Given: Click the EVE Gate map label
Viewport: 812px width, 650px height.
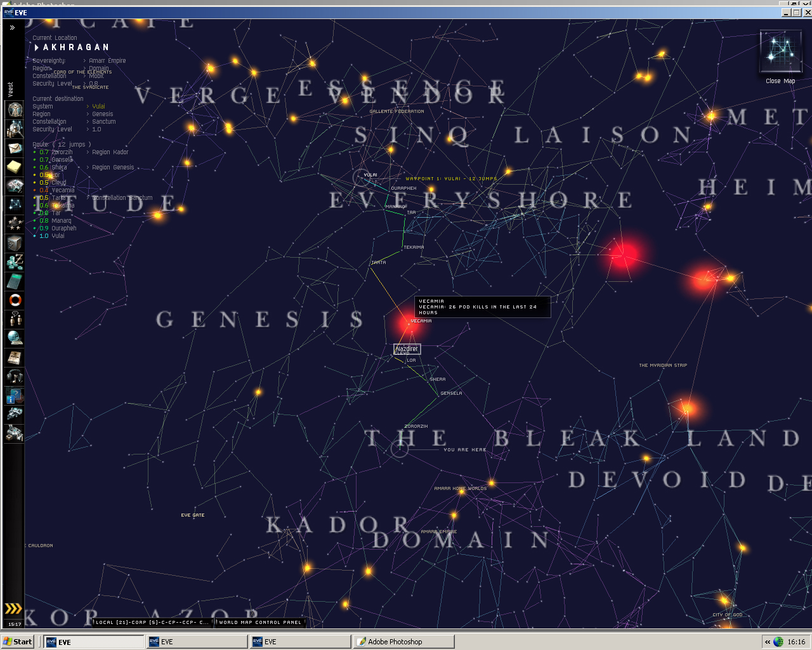Looking at the screenshot, I should (193, 515).
